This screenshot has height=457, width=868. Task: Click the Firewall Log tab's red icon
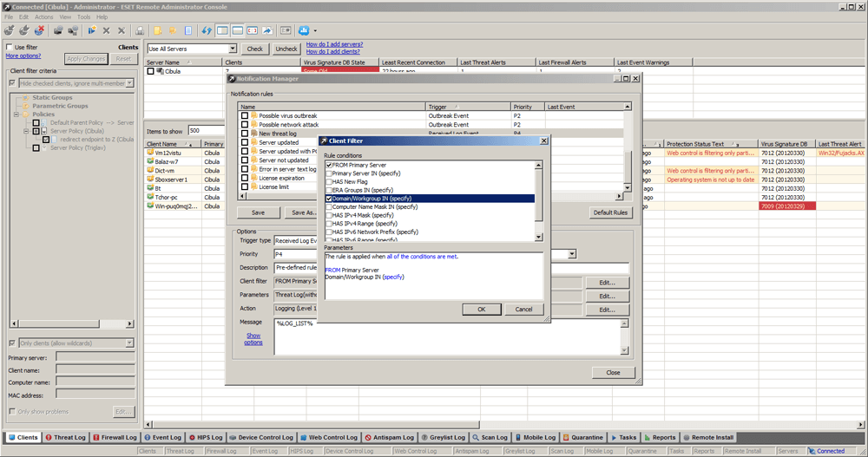click(x=96, y=438)
